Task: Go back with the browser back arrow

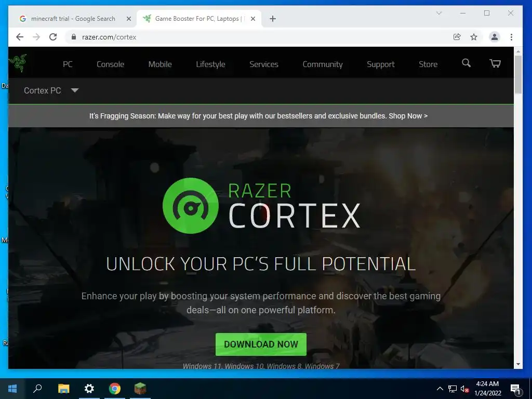Action: point(20,37)
